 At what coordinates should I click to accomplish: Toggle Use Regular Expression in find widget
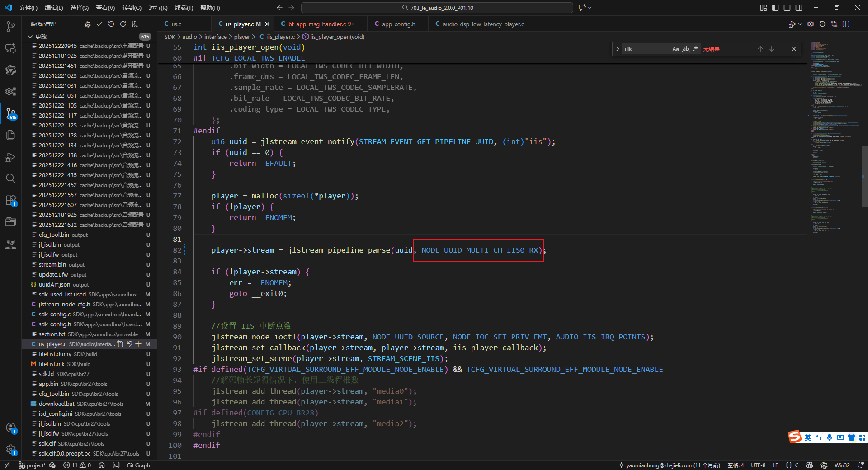(x=695, y=49)
